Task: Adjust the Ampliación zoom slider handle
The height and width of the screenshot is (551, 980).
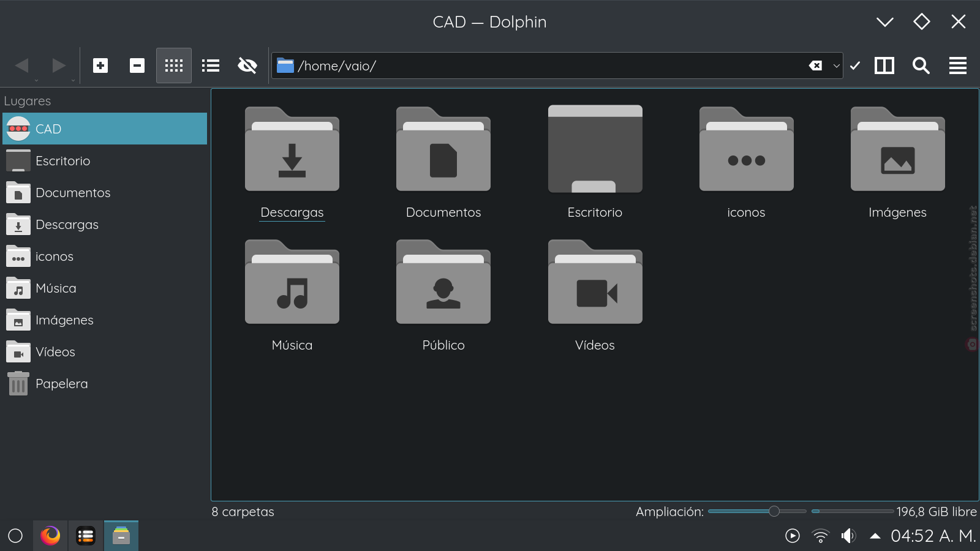Action: pyautogui.click(x=774, y=511)
